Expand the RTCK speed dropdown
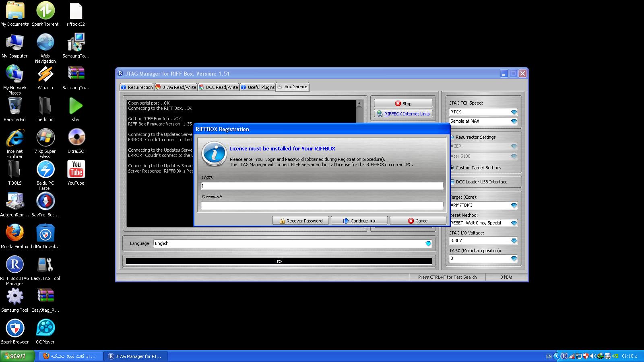Screen dimensions: 644x362 point(514,112)
